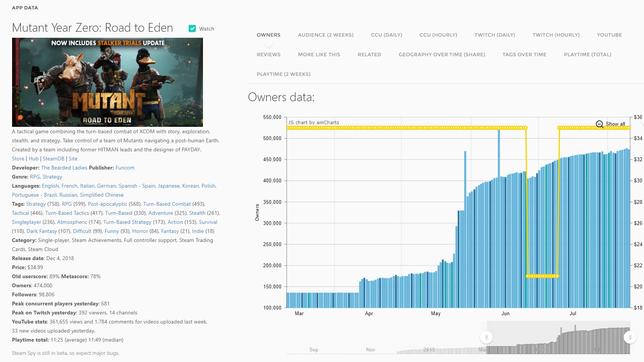Click developer The Bearded Ladies link
This screenshot has width=644, height=362.
coord(64,168)
